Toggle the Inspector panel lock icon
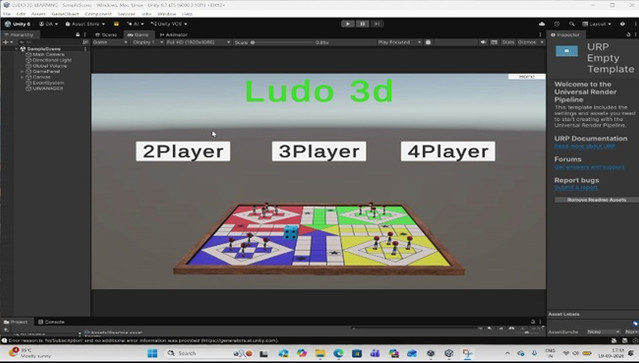Image resolution: width=639 pixels, height=363 pixels. click(629, 35)
